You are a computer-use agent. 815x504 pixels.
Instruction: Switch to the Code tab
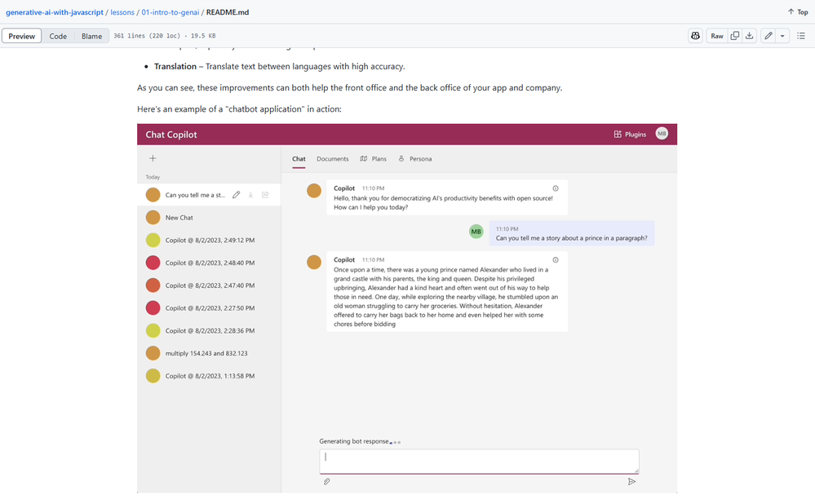(58, 36)
